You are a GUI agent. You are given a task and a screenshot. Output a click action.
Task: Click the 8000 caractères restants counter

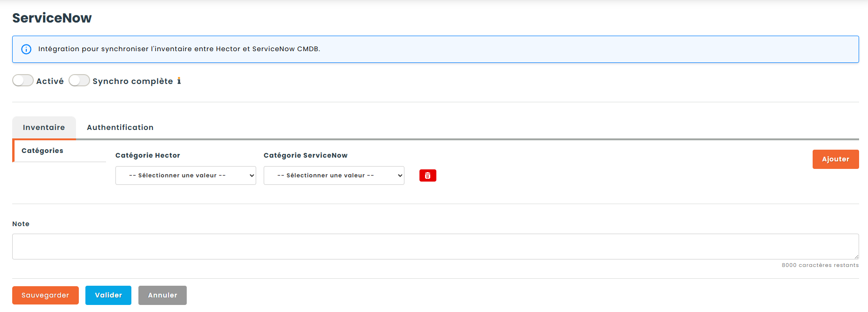click(820, 265)
